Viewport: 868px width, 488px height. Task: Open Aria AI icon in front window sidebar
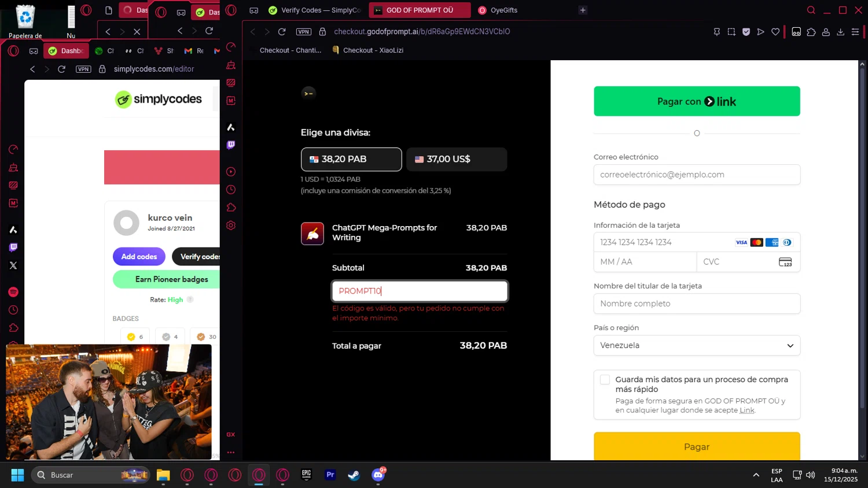[x=231, y=127]
